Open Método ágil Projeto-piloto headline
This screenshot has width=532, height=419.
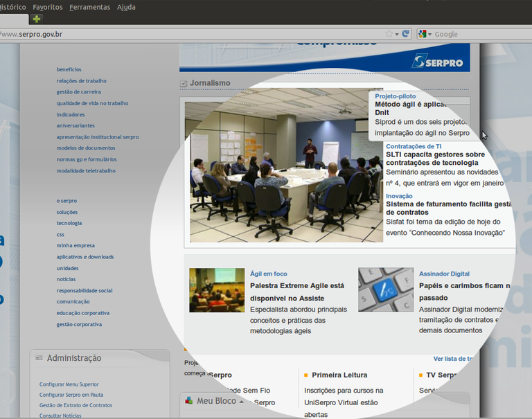coord(411,108)
